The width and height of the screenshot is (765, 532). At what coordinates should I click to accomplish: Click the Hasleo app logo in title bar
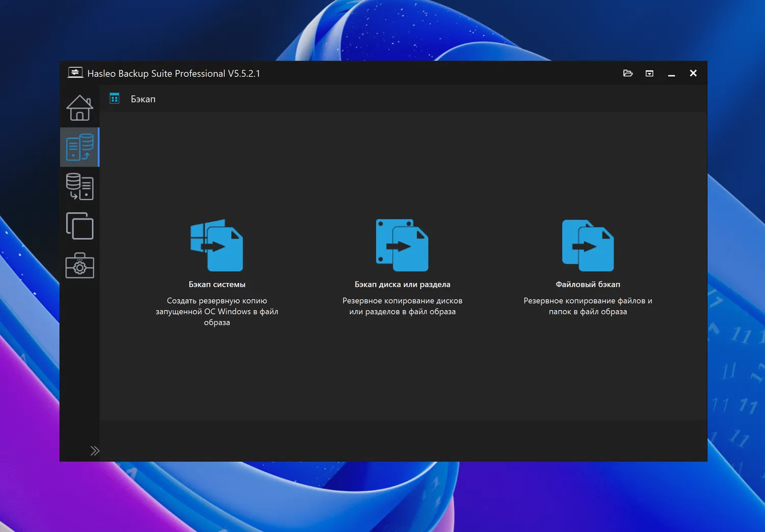point(75,73)
